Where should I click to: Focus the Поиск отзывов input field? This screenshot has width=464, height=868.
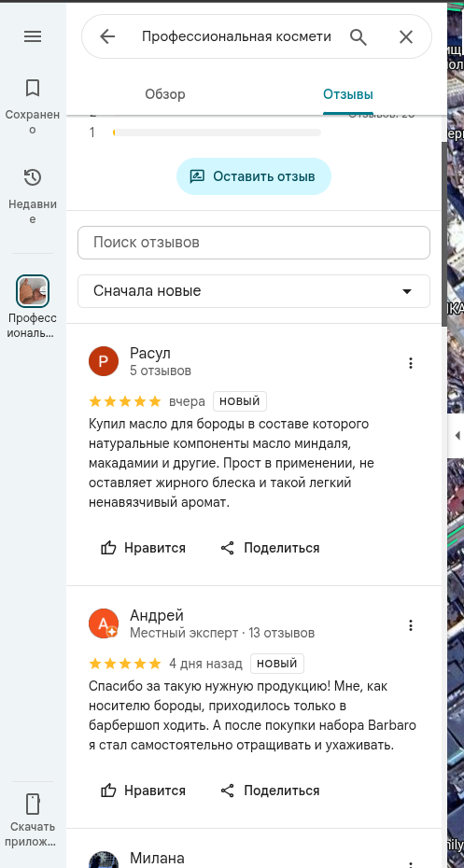pyautogui.click(x=254, y=243)
